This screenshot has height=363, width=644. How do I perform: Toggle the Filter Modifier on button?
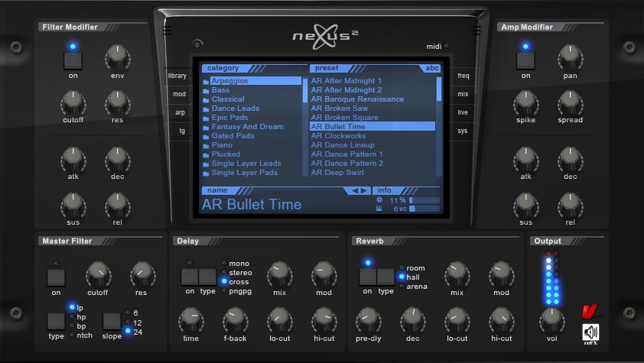tap(73, 60)
